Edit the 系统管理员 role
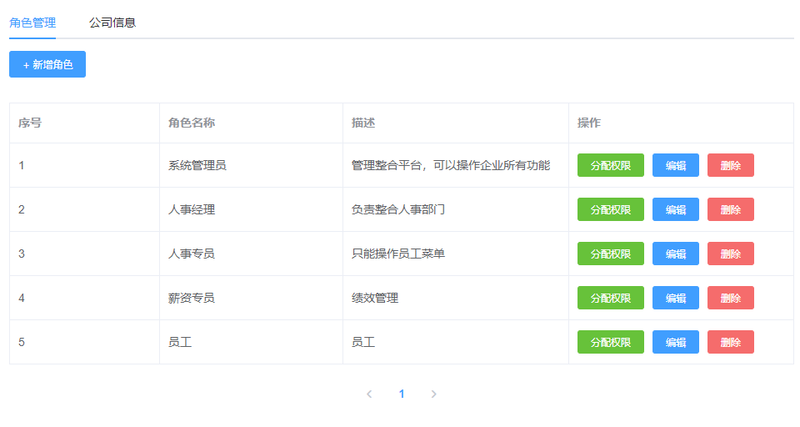The image size is (800, 427). click(x=676, y=165)
